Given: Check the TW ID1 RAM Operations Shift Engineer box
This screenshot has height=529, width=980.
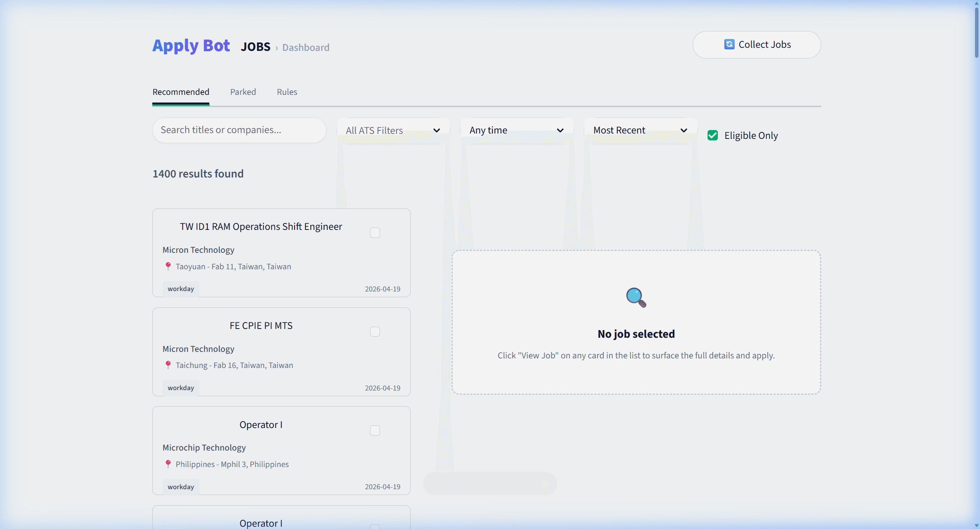Looking at the screenshot, I should point(375,233).
